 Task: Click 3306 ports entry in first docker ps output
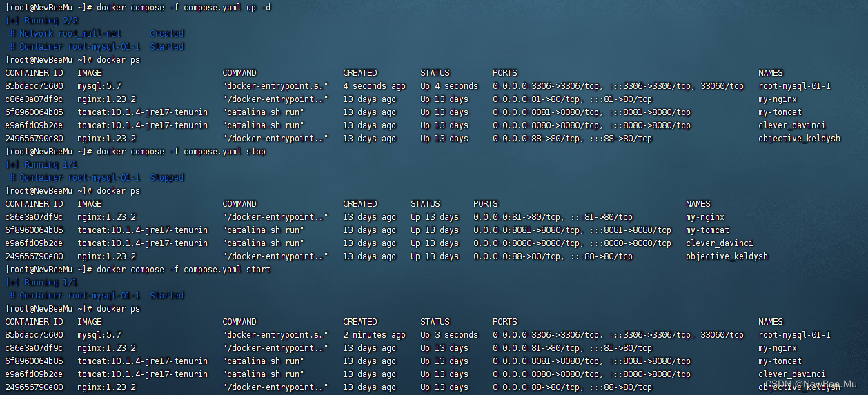pyautogui.click(x=618, y=86)
